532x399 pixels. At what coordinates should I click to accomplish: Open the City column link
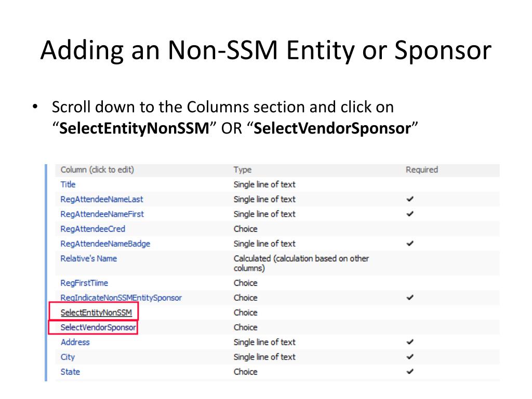pyautogui.click(x=68, y=357)
